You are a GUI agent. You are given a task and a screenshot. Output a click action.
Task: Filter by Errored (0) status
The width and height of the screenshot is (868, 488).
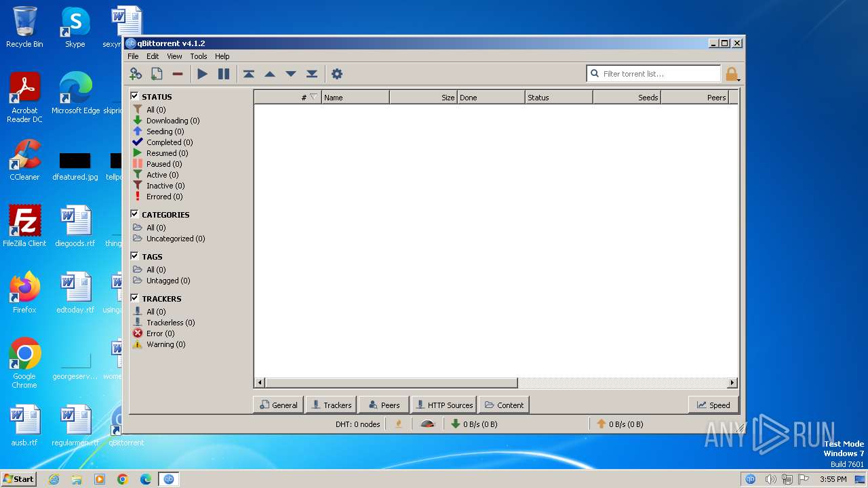tap(164, 197)
